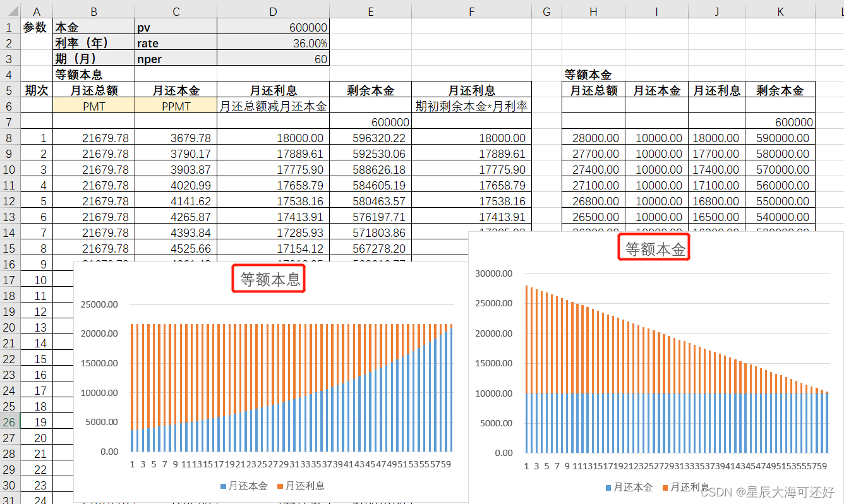
Task: Select the cell containing pv value 600000
Action: click(x=273, y=27)
